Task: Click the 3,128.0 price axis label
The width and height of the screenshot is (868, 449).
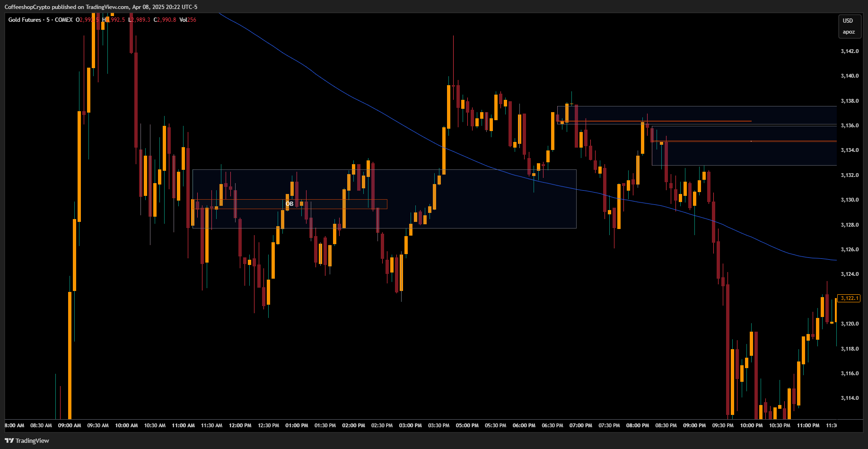Action: coord(850,225)
